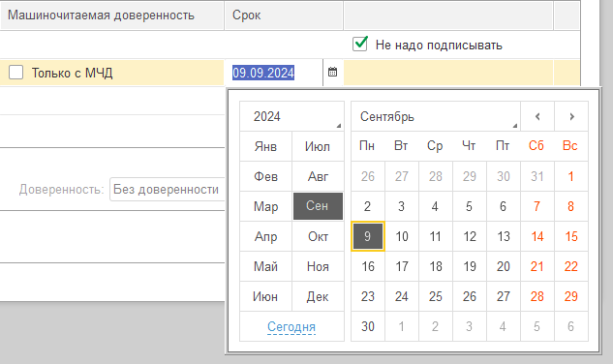
Task: Pick Sunday 15 in September
Action: pyautogui.click(x=571, y=236)
